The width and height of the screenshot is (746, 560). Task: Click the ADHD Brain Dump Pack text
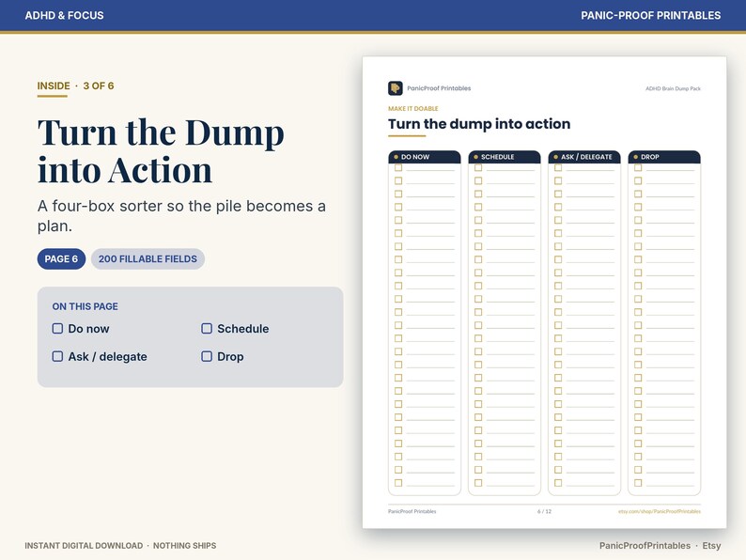tap(673, 88)
